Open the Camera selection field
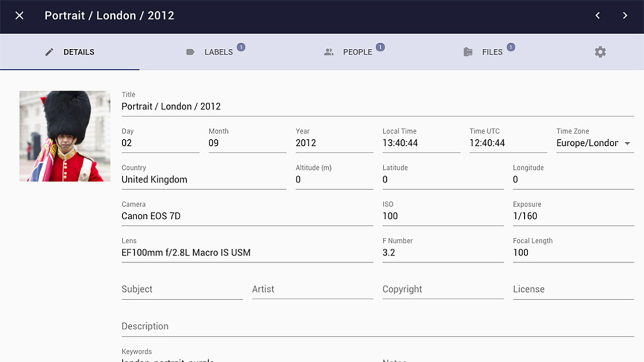 click(247, 216)
